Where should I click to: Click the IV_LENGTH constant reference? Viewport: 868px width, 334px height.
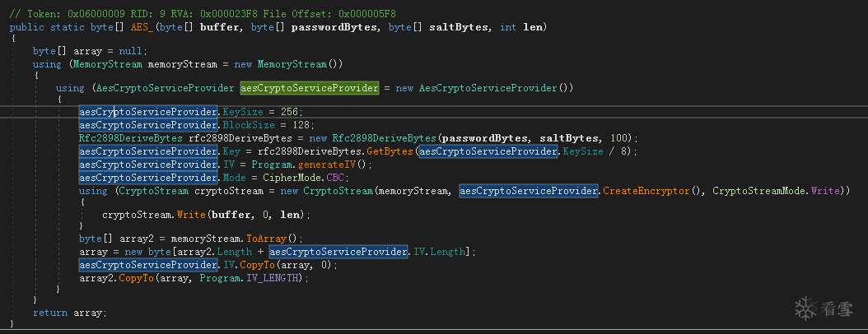coord(273,278)
